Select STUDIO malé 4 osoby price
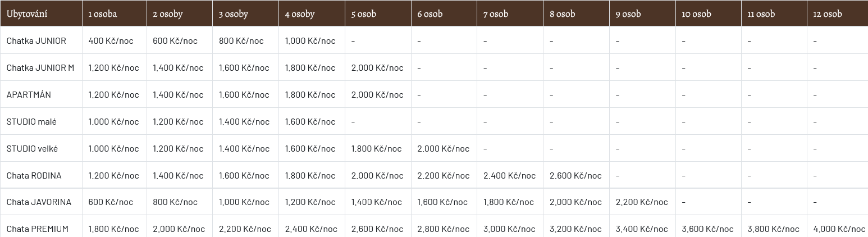868x237 pixels. click(x=310, y=121)
